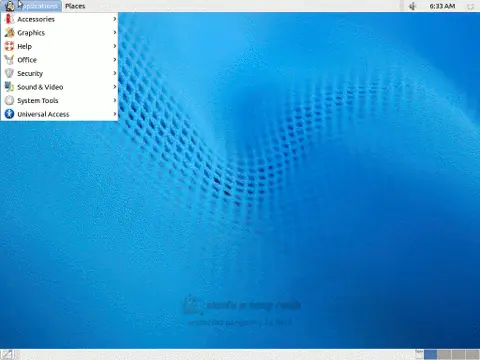Image resolution: width=480 pixels, height=360 pixels.
Task: Select the Graphics menu entry label
Action: pos(31,33)
